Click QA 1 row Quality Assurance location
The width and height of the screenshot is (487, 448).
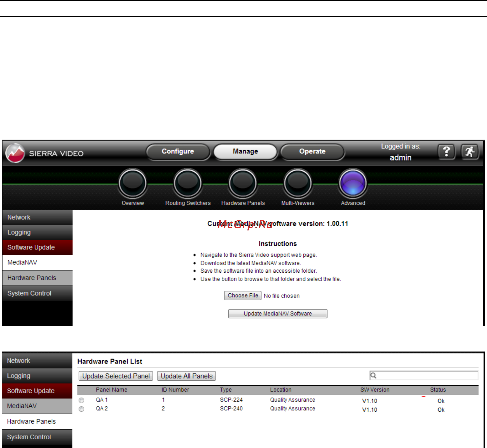pyautogui.click(x=292, y=400)
